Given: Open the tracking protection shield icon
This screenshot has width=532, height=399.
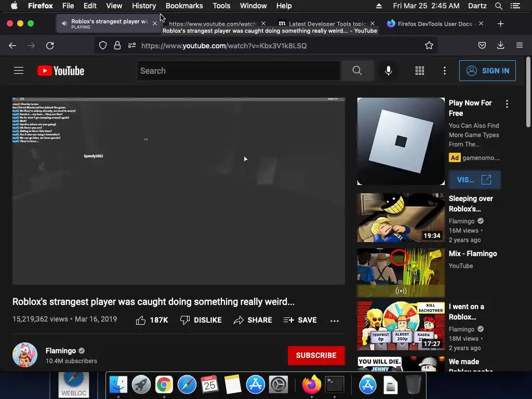Looking at the screenshot, I should pyautogui.click(x=103, y=46).
